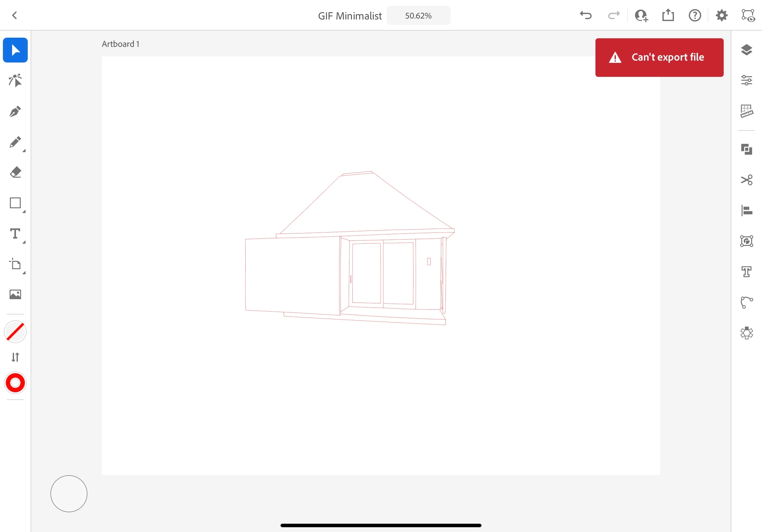Go back to the home screen

[15, 15]
